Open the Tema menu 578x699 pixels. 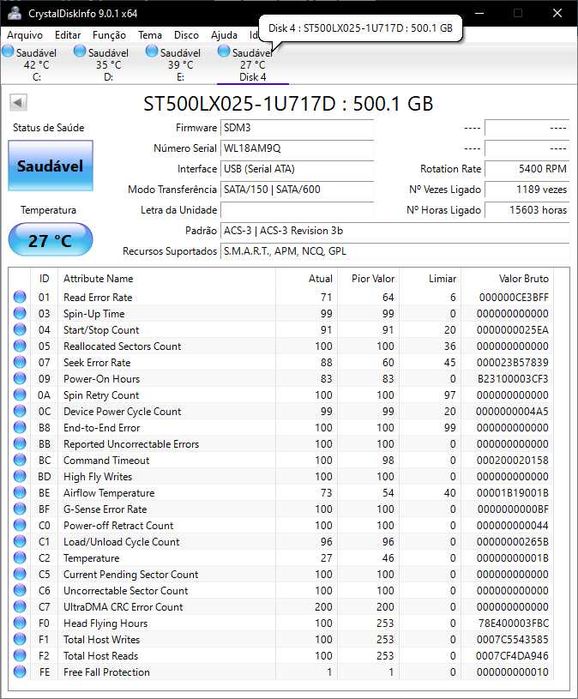pos(150,35)
